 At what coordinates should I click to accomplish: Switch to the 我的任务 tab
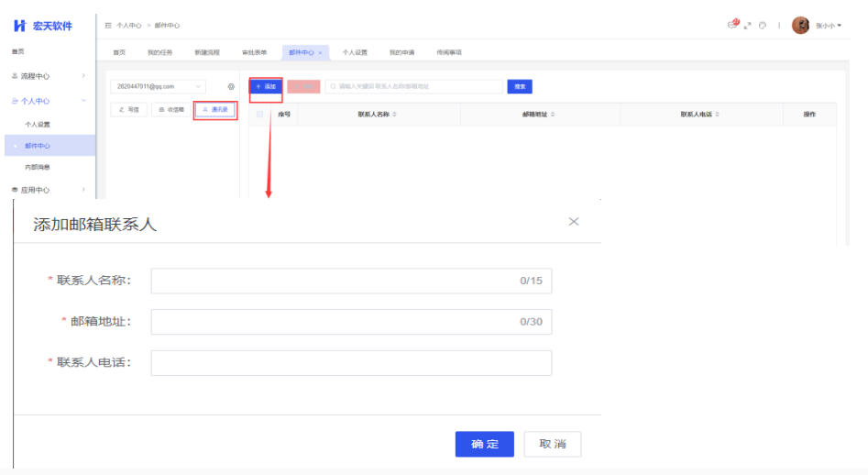(x=159, y=53)
